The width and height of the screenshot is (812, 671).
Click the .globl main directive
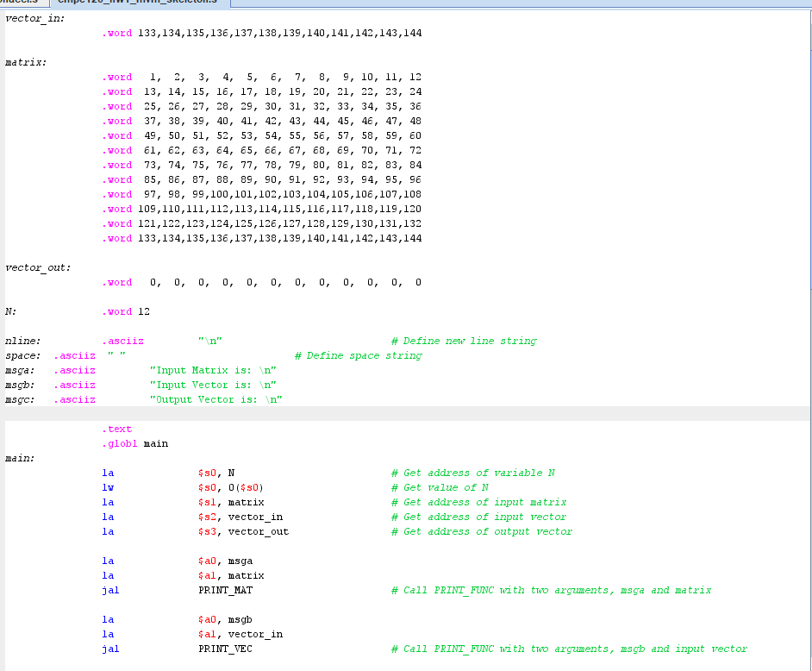(x=135, y=443)
